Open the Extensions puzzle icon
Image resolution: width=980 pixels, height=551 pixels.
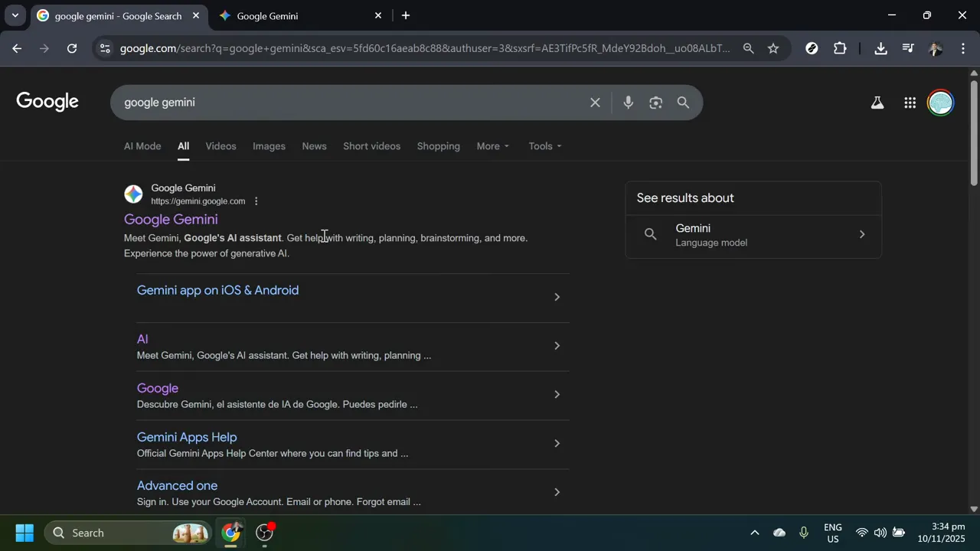click(840, 48)
